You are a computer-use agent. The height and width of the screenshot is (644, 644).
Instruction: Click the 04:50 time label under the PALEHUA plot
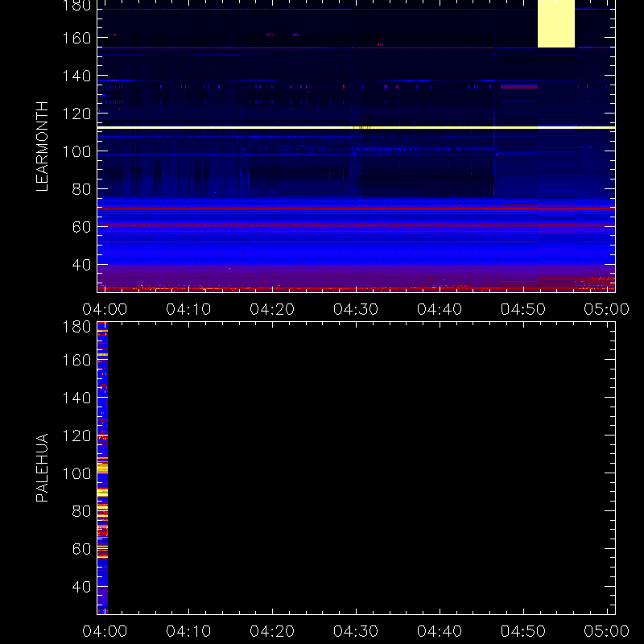click(x=522, y=631)
